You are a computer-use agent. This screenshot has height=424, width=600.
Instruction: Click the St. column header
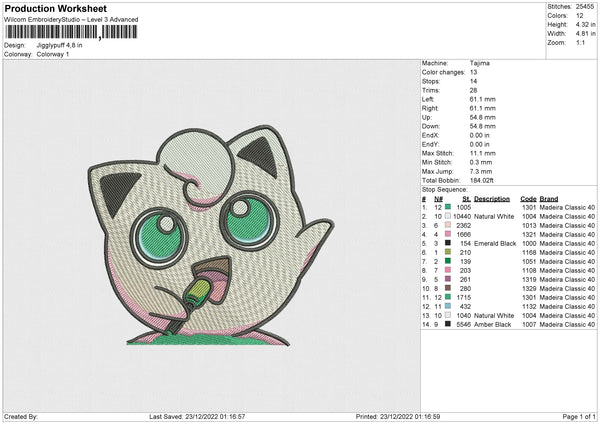pyautogui.click(x=466, y=199)
